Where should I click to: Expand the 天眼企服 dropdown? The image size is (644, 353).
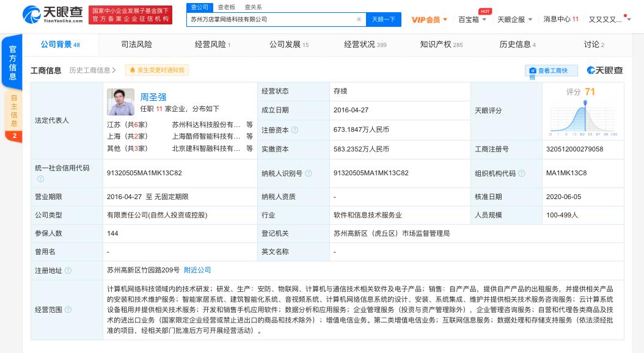coord(514,20)
